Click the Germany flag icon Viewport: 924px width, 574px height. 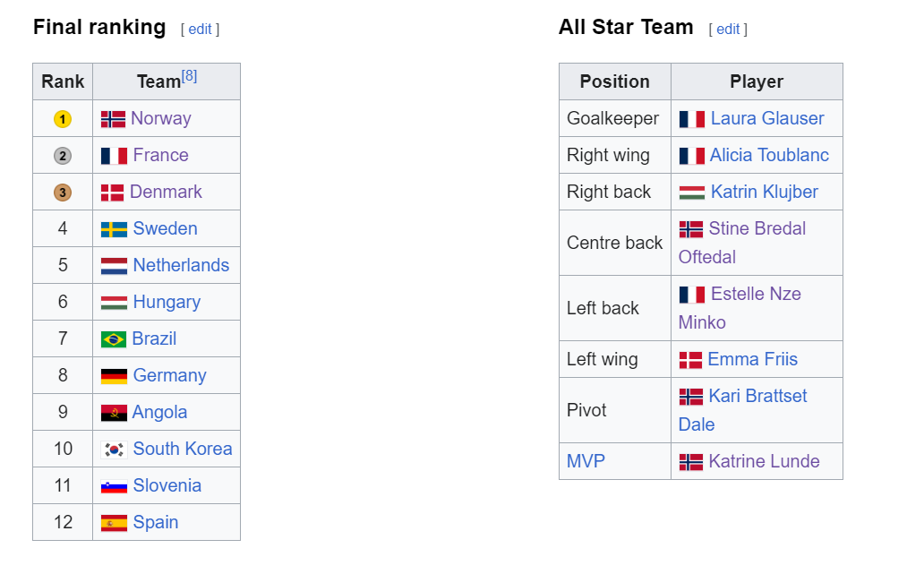pos(114,376)
